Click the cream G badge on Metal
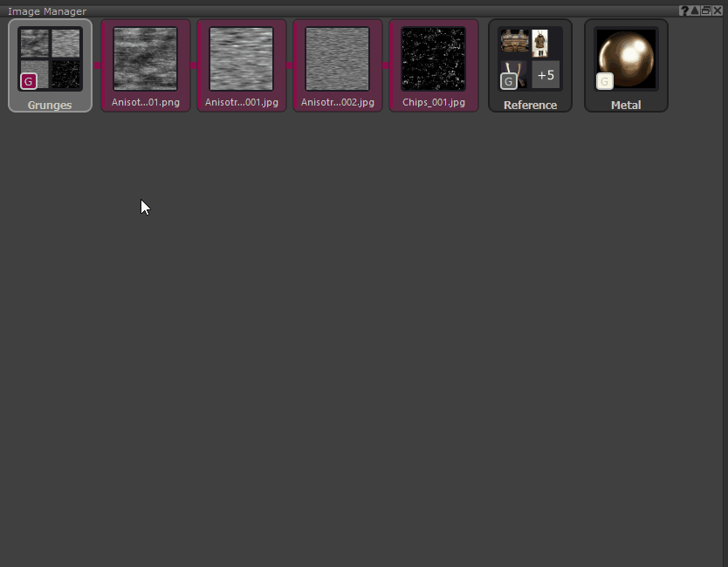The height and width of the screenshot is (567, 728). pos(604,81)
